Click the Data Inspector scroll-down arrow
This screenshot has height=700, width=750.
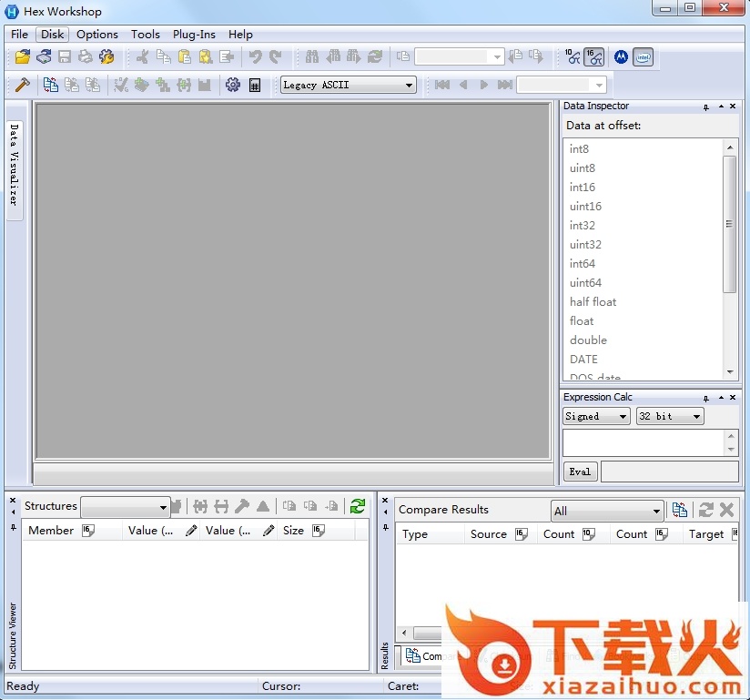point(729,372)
